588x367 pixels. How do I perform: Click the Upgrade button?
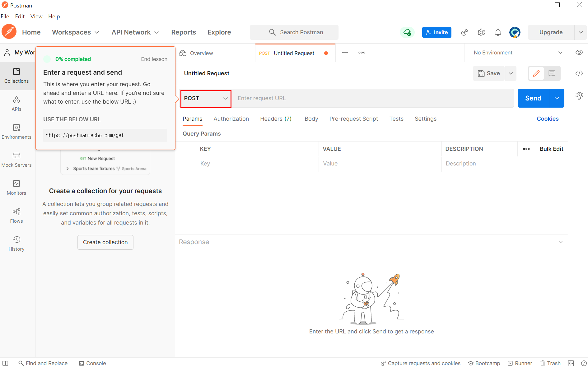551,32
